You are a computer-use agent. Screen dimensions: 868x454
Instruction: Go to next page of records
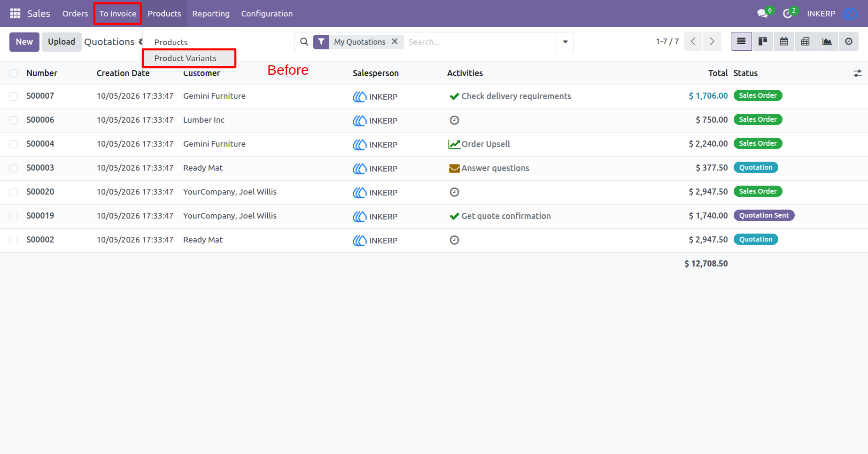click(x=712, y=42)
